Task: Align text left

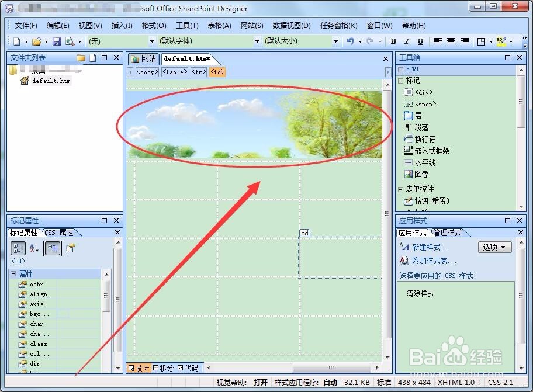Action: coord(438,41)
